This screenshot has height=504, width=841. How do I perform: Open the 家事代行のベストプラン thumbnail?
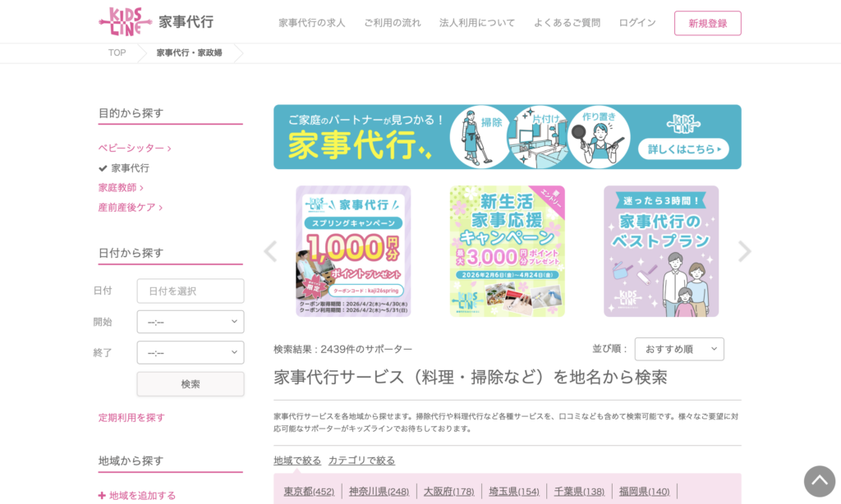click(x=661, y=251)
